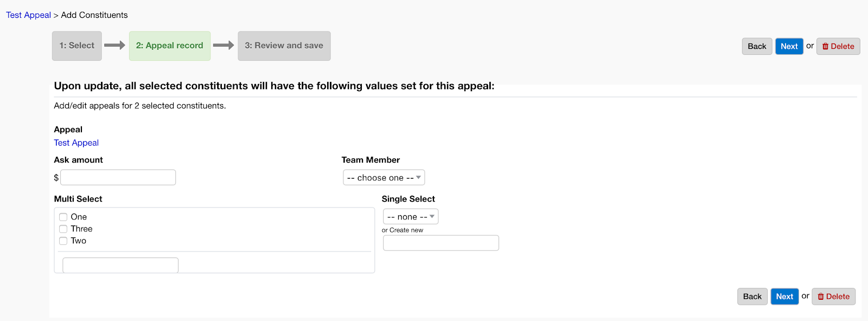Click the top Delete button with trash icon
This screenshot has height=321, width=868.
pyautogui.click(x=838, y=46)
